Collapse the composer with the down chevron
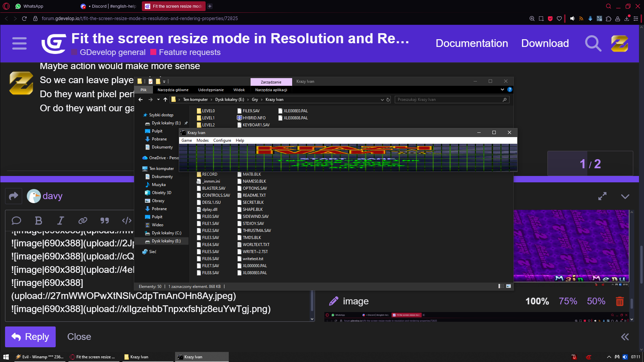 tap(625, 196)
